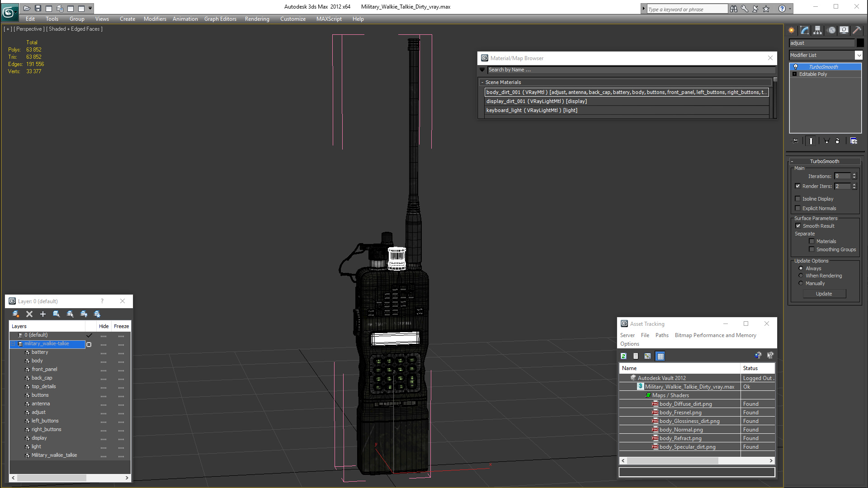Switch to the Utilities hammer panel
Image resolution: width=868 pixels, height=488 pixels.
point(856,30)
